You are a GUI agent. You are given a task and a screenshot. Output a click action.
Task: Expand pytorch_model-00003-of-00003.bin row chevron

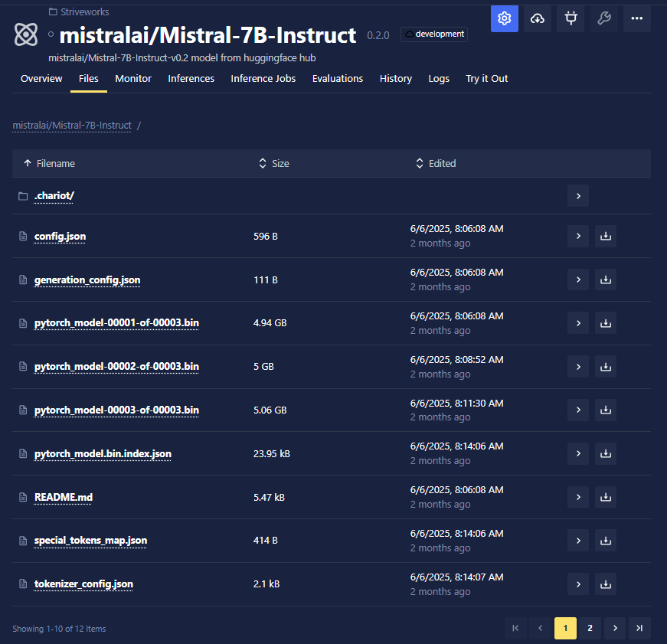(578, 410)
